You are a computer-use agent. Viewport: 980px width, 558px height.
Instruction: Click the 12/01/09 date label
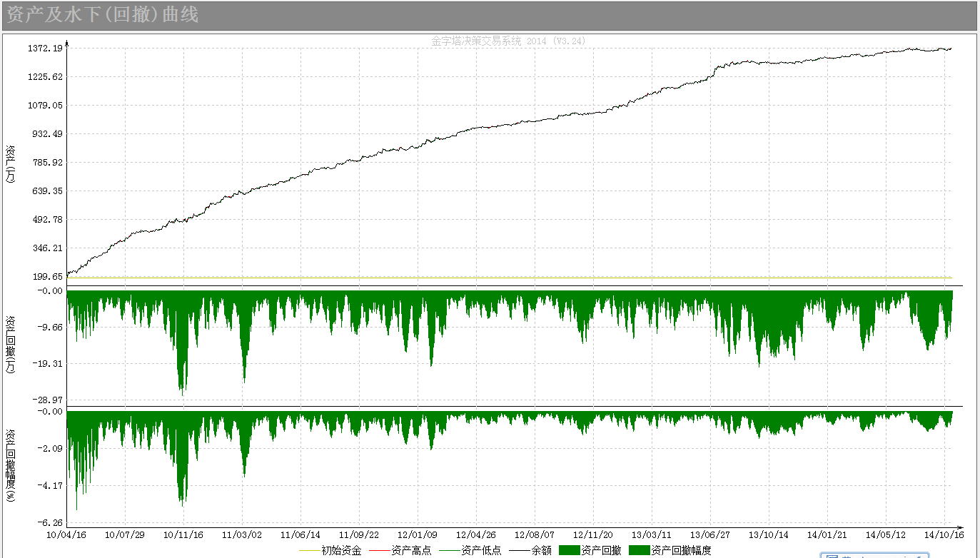click(418, 534)
